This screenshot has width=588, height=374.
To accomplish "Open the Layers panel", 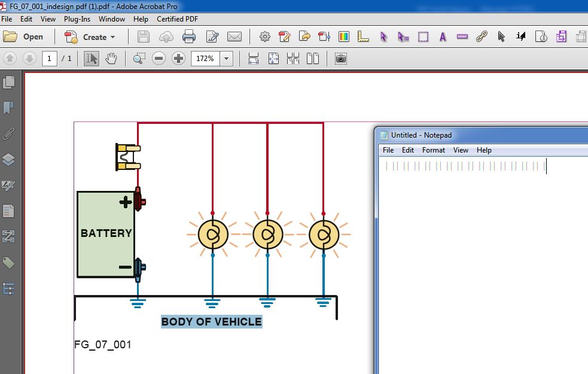I will [x=8, y=159].
